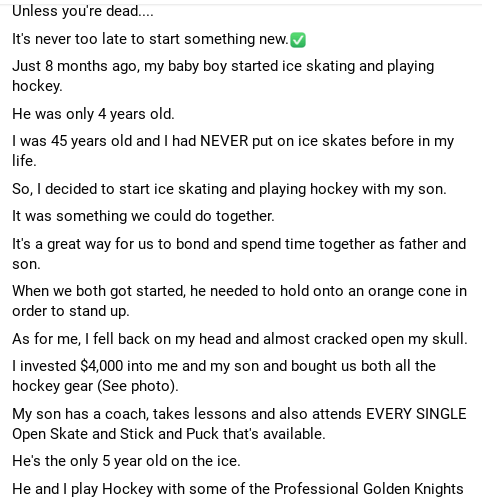This screenshot has width=482, height=497.
Task: Click "order to stand up." text
Action: [71, 311]
